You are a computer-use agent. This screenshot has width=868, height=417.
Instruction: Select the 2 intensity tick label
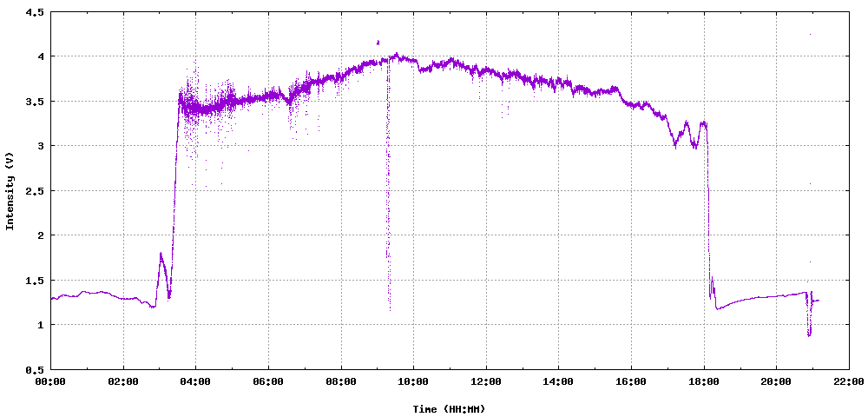click(40, 235)
